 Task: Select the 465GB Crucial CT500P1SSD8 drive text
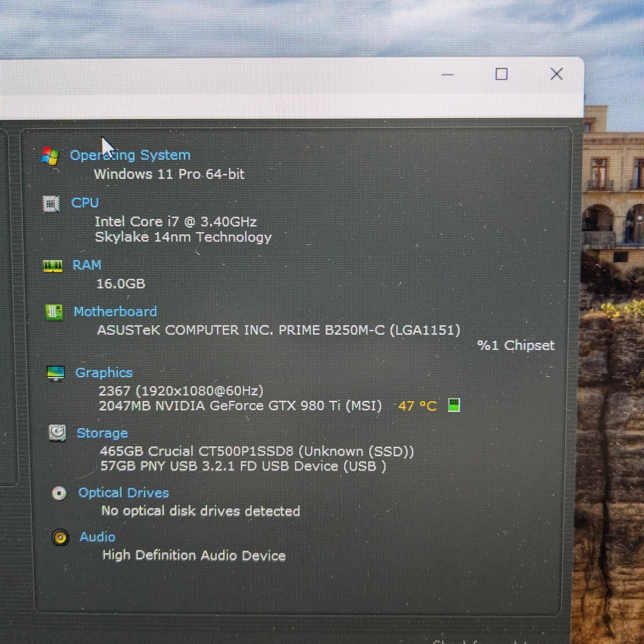257,451
